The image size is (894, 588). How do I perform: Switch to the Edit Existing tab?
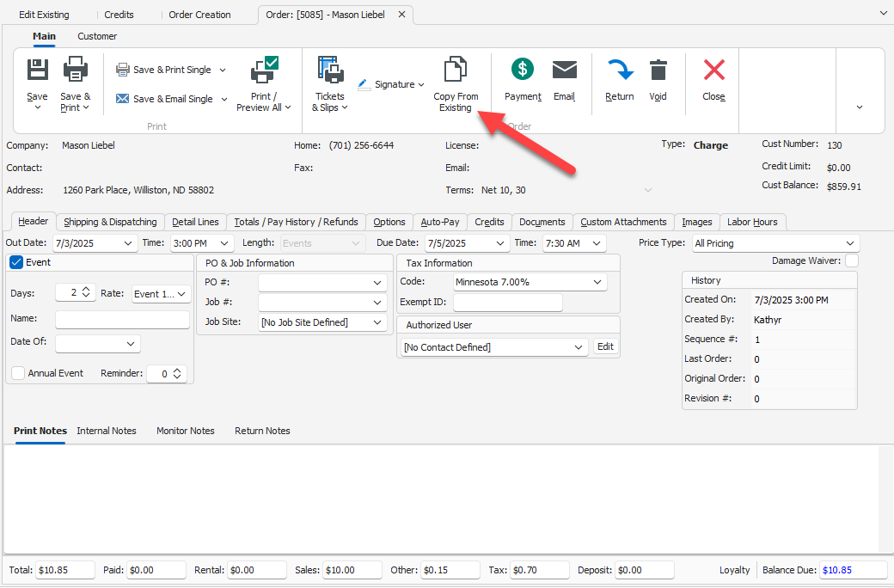tap(44, 15)
